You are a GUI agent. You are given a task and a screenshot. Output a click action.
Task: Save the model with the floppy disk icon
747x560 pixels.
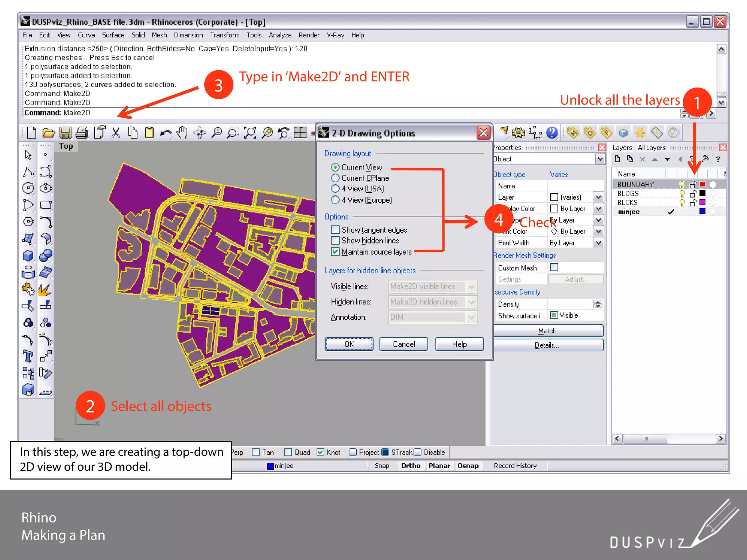(x=65, y=133)
